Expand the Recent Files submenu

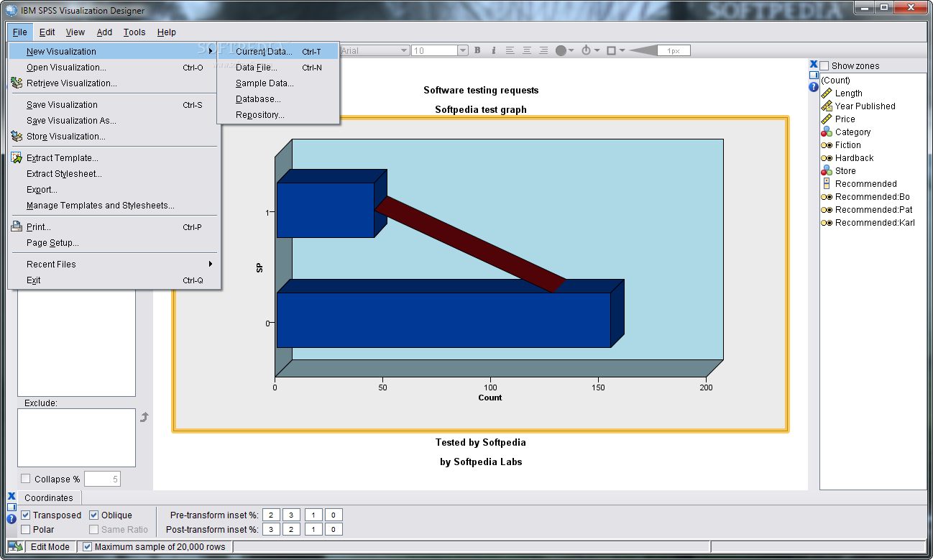tap(114, 265)
